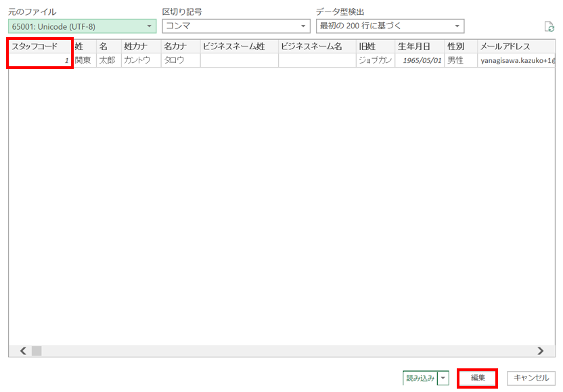Click the refresh preview icon
This screenshot has width=563, height=392.
pos(549,27)
